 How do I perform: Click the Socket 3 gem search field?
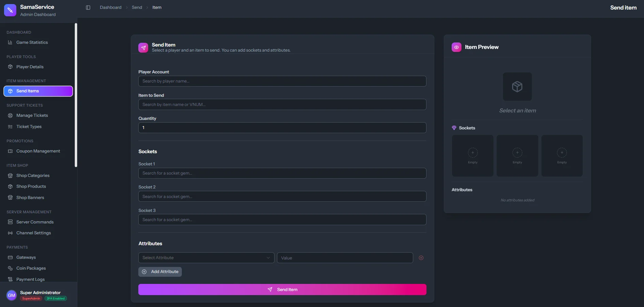pyautogui.click(x=282, y=220)
